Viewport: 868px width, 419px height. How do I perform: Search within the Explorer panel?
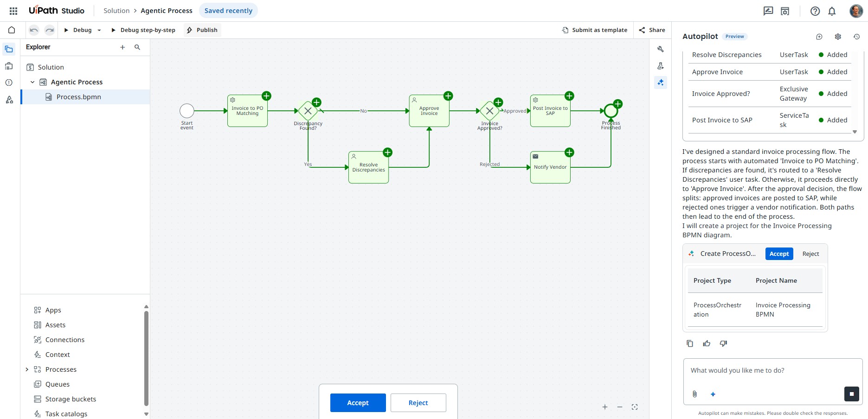[137, 47]
